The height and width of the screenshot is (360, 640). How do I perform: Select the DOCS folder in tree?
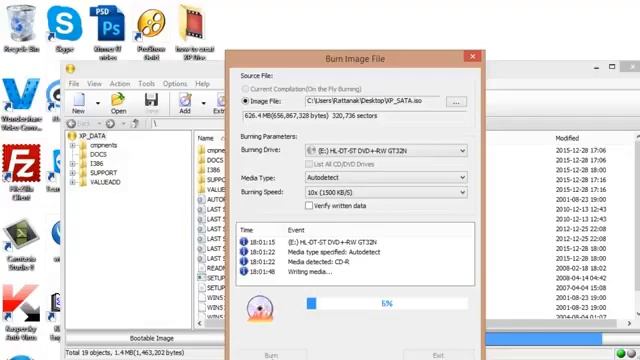[98, 154]
